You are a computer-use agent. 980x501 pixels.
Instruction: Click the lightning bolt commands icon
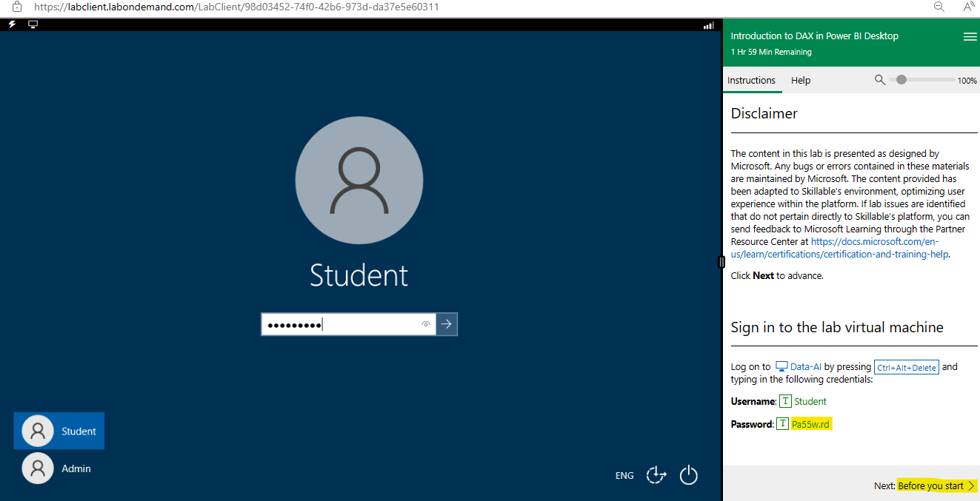click(13, 24)
